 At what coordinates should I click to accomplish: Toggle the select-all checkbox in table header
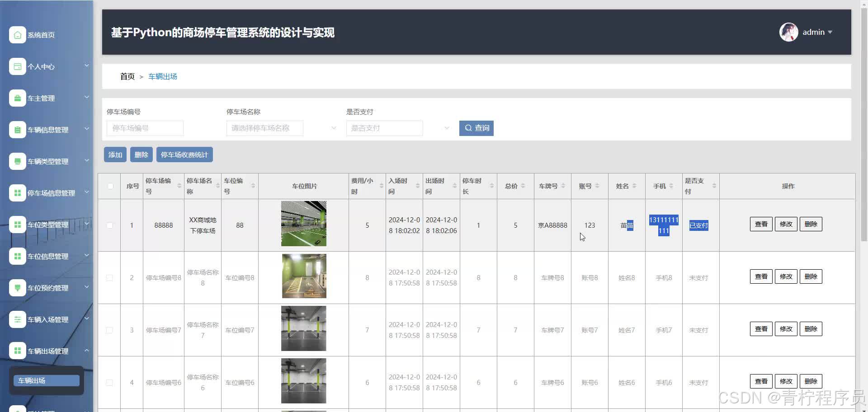click(110, 186)
